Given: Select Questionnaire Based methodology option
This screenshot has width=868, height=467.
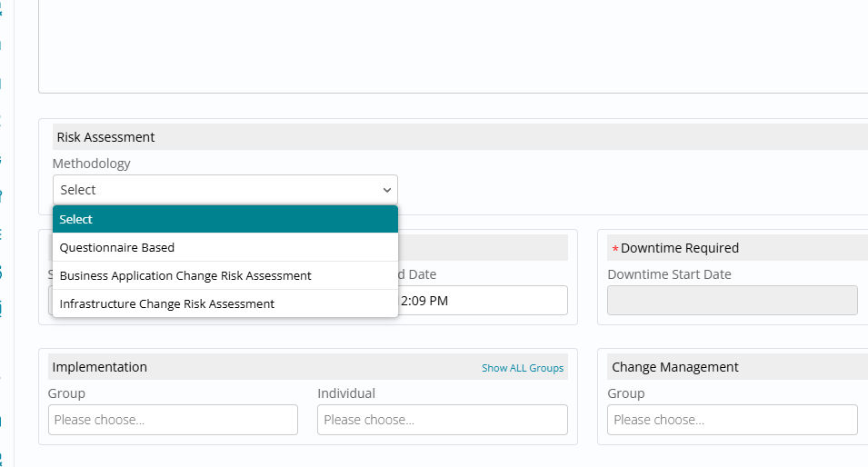Looking at the screenshot, I should pos(224,247).
